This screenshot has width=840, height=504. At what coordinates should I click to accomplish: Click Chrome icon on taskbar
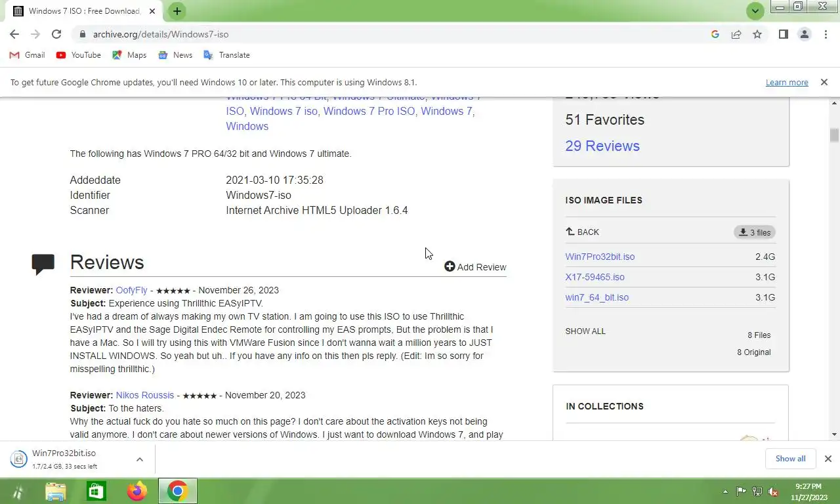(x=177, y=492)
